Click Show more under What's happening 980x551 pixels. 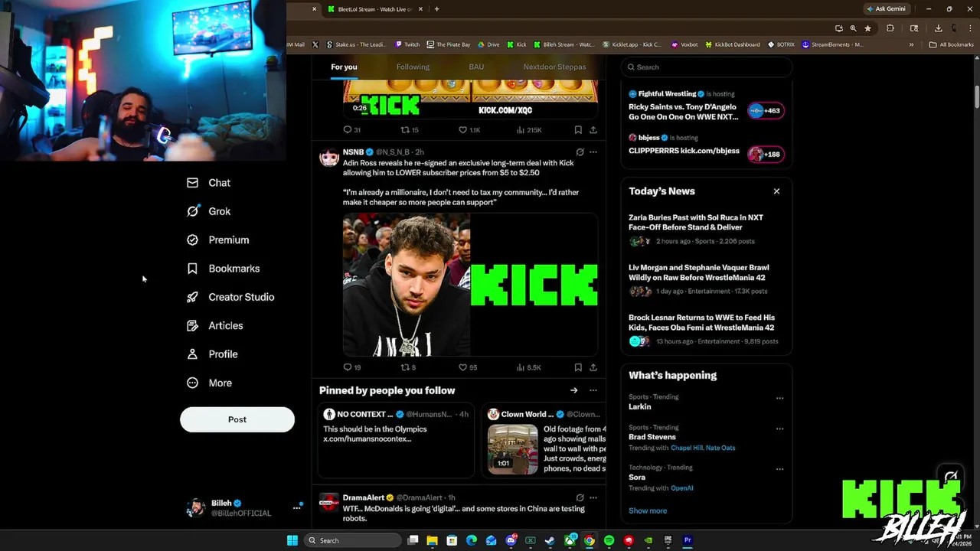[x=648, y=510]
